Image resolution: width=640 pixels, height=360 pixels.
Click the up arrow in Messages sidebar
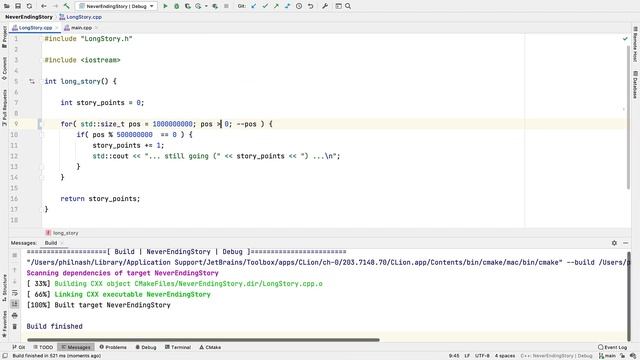coord(15,270)
